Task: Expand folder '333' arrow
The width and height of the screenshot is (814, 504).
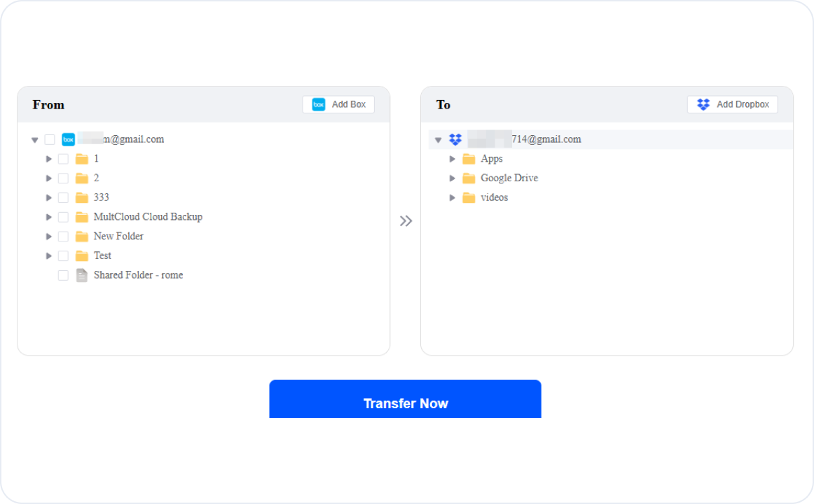Action: tap(49, 197)
